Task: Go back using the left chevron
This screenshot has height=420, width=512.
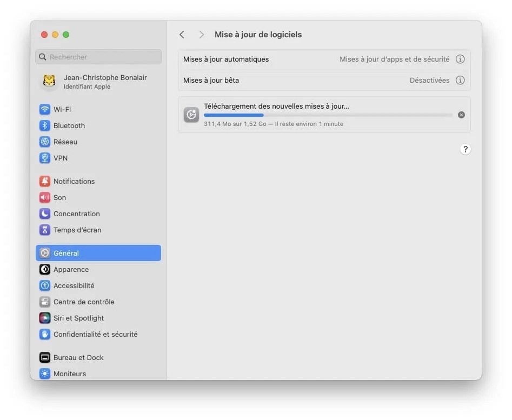Action: 182,35
